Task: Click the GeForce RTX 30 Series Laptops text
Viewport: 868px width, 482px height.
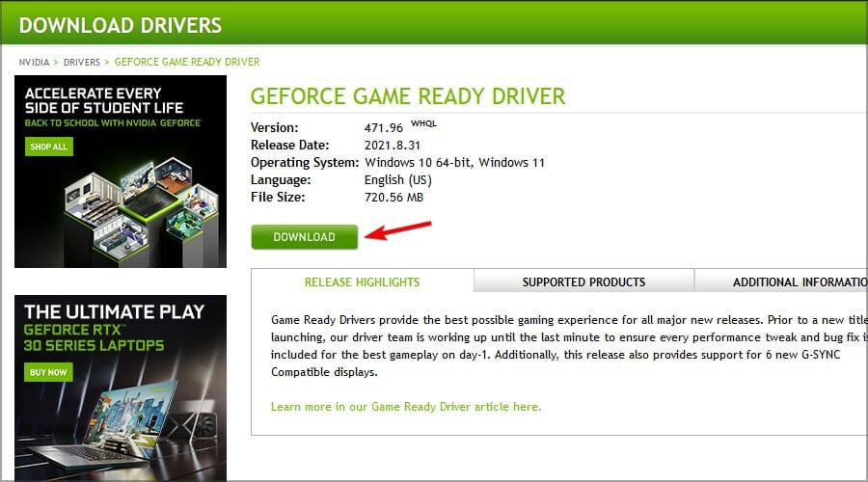Action: (94, 338)
